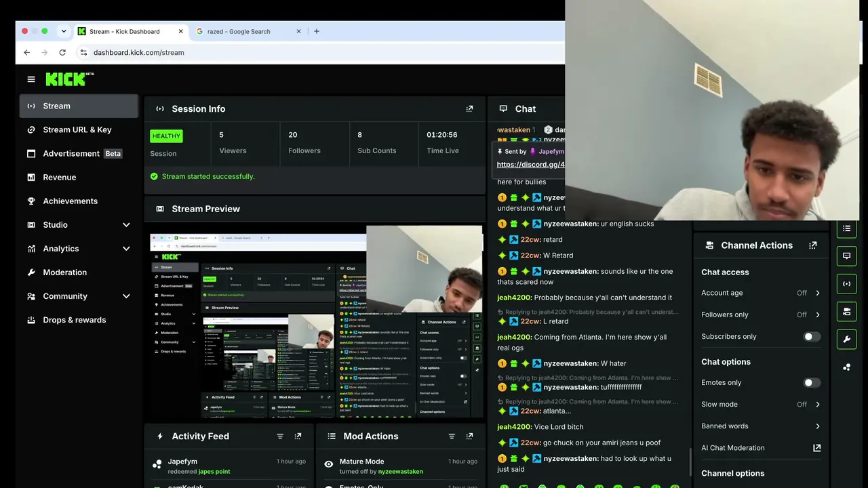Open the pinned discord.gg link in chat
868x488 pixels.
coord(531,165)
